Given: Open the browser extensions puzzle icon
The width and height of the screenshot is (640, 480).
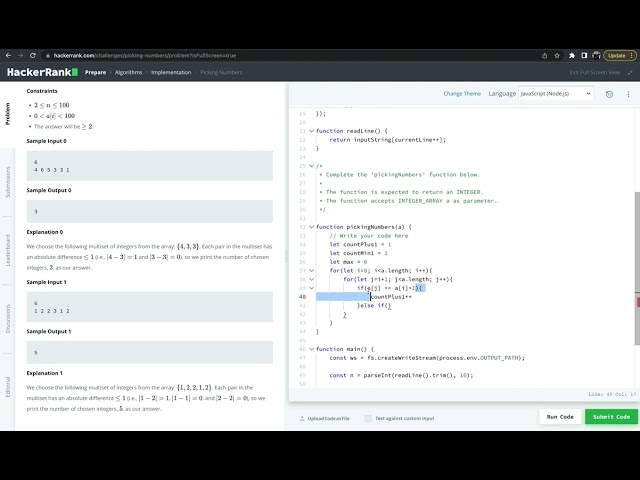Looking at the screenshot, I should pyautogui.click(x=572, y=56).
